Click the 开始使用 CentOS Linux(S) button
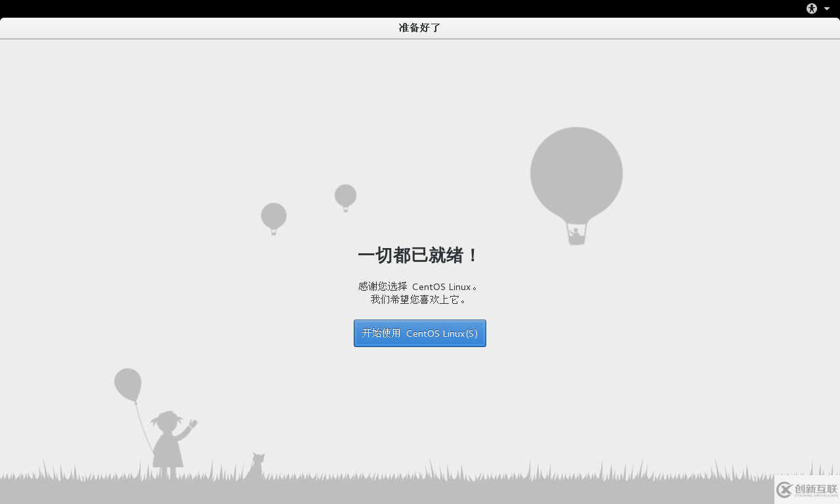Image resolution: width=840 pixels, height=504 pixels. point(420,333)
